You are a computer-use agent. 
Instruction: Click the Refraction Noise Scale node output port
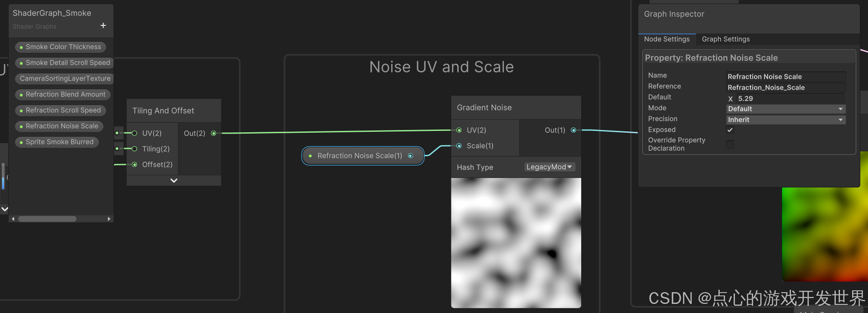[411, 156]
